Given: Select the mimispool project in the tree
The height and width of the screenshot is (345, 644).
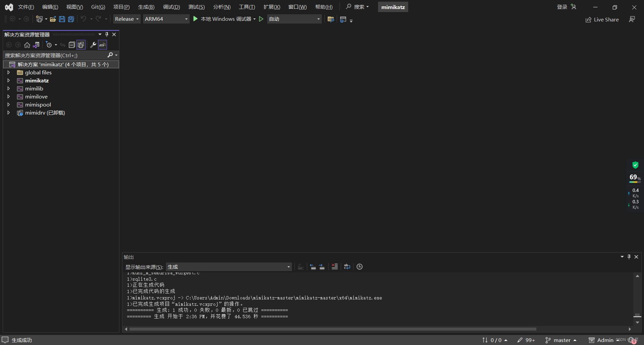Looking at the screenshot, I should point(38,105).
